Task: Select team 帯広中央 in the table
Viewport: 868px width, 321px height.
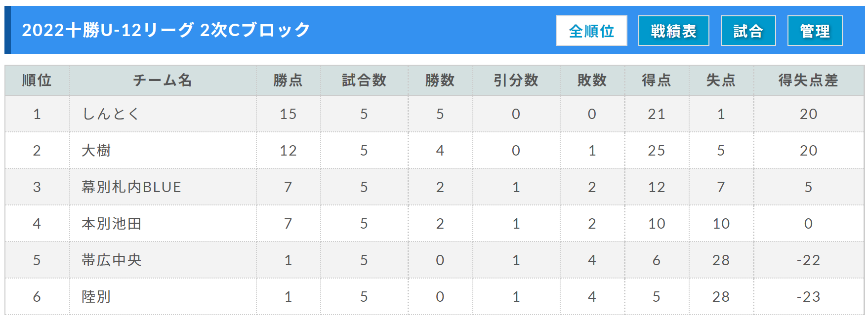Action: coord(112,260)
